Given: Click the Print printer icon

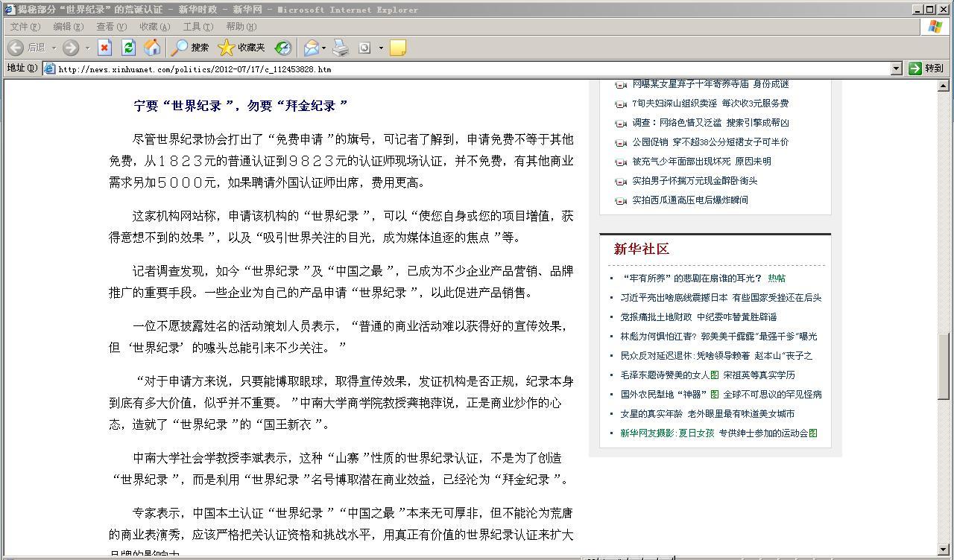Looking at the screenshot, I should (341, 48).
